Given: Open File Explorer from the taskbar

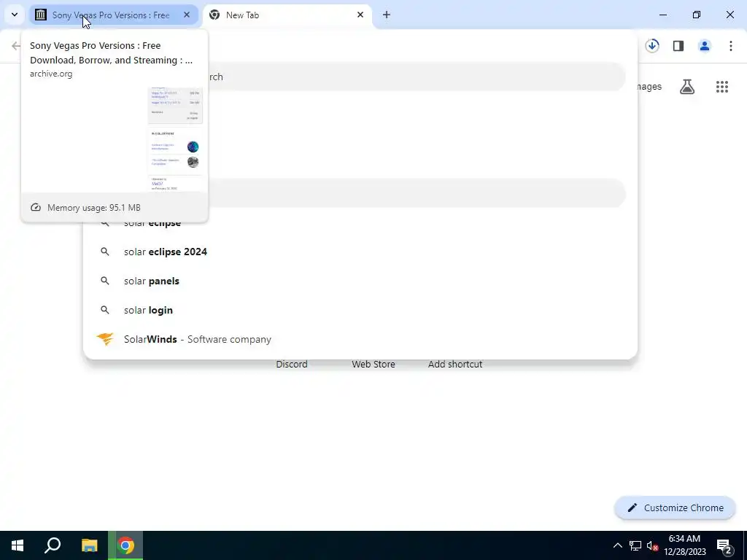Looking at the screenshot, I should click(x=89, y=545).
